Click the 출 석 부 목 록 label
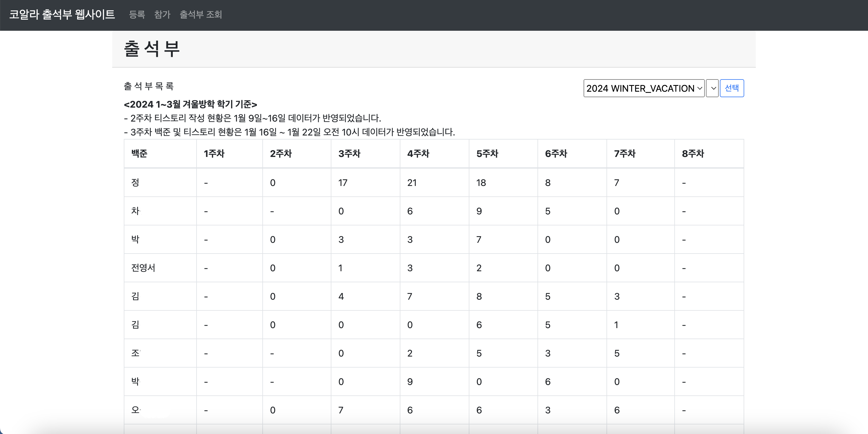The image size is (868, 434). click(x=149, y=86)
